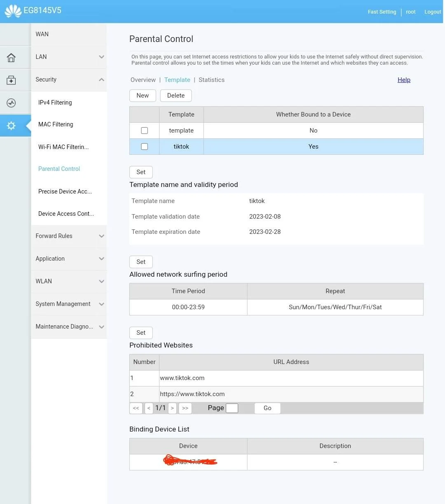This screenshot has width=445, height=504.
Task: Select the 'tiktok' template name cell
Action: [181, 147]
